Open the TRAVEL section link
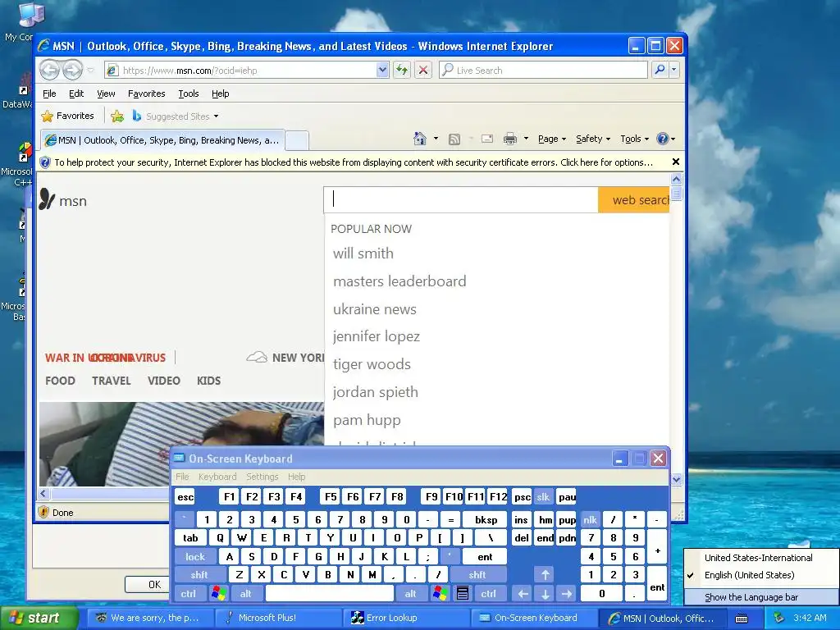 tap(111, 381)
